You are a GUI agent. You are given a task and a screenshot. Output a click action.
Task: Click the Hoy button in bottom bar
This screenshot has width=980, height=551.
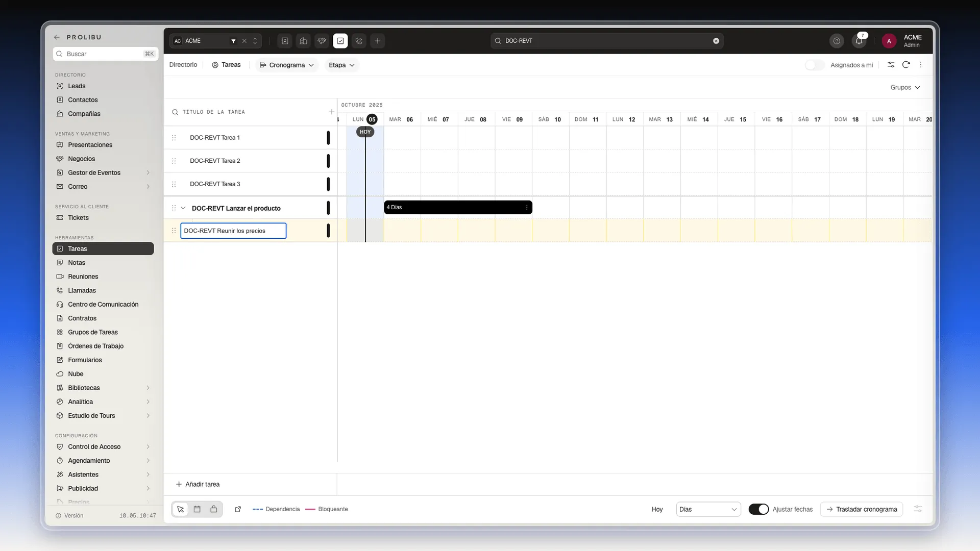[x=657, y=509]
